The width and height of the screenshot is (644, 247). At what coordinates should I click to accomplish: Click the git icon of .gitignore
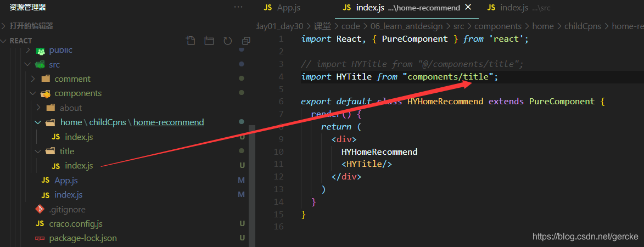[40, 209]
